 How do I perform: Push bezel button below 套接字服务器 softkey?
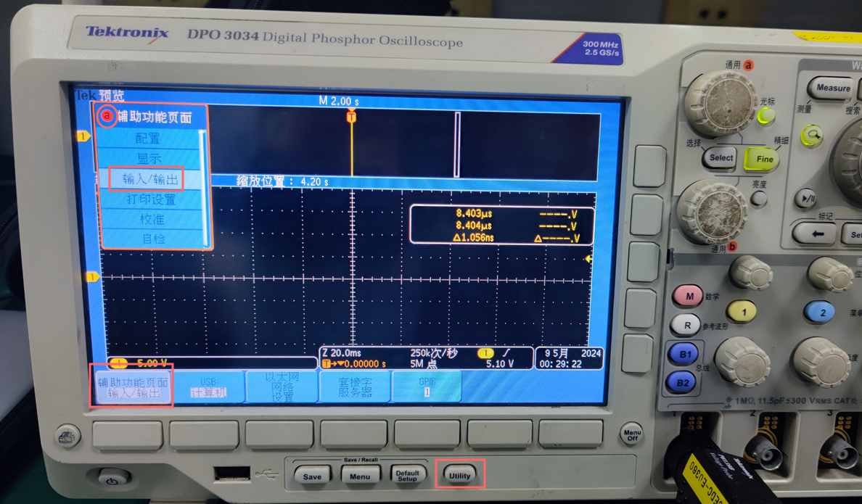click(353, 434)
